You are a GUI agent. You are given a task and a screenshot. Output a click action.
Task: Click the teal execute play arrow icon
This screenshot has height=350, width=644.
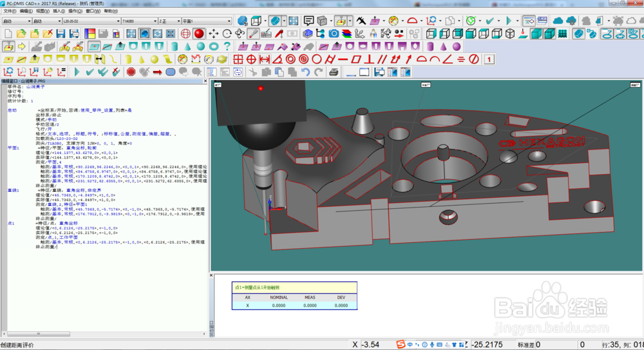click(77, 72)
